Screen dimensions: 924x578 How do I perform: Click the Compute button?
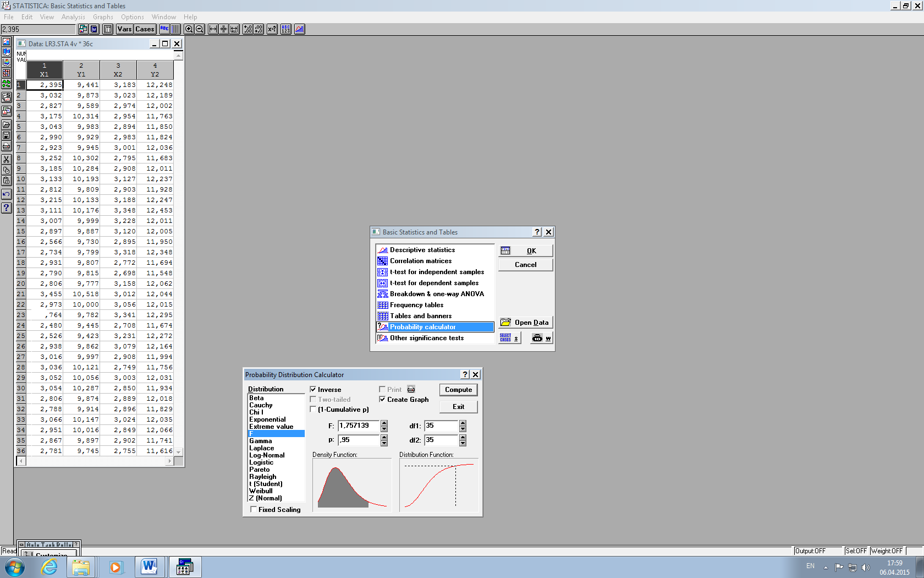458,390
